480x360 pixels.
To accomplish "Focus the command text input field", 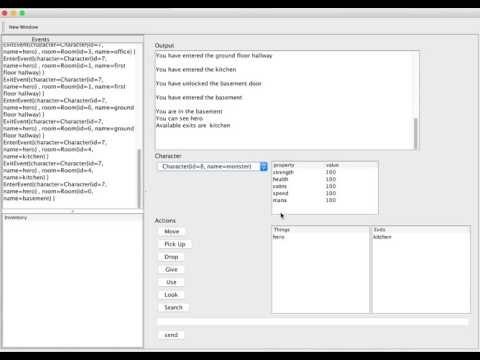I will (313, 322).
